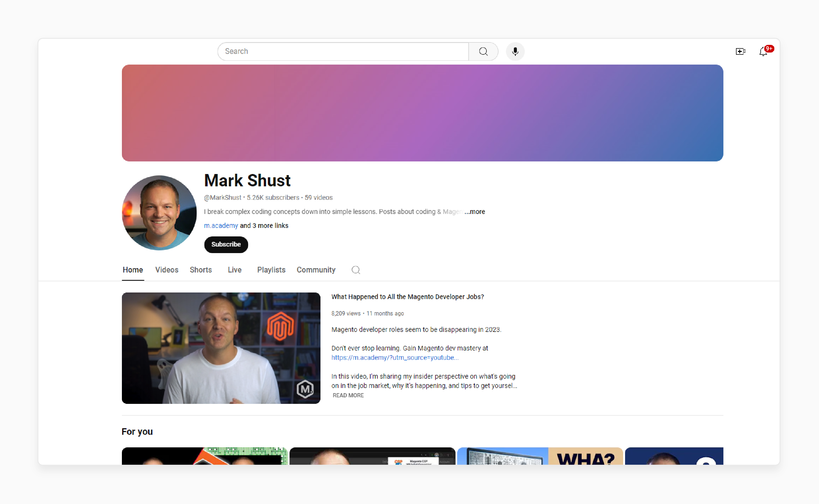Click the notifications bell icon
The height and width of the screenshot is (504, 819).
coord(763,51)
